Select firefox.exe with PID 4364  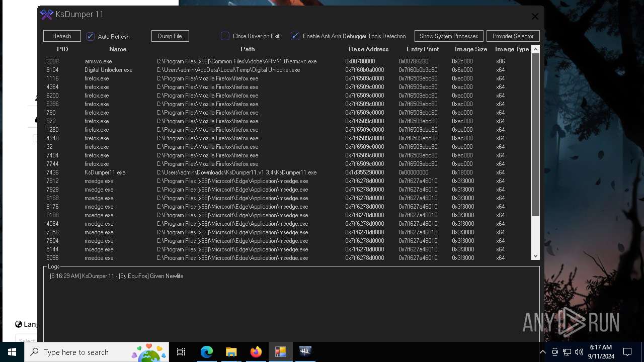tap(287, 87)
